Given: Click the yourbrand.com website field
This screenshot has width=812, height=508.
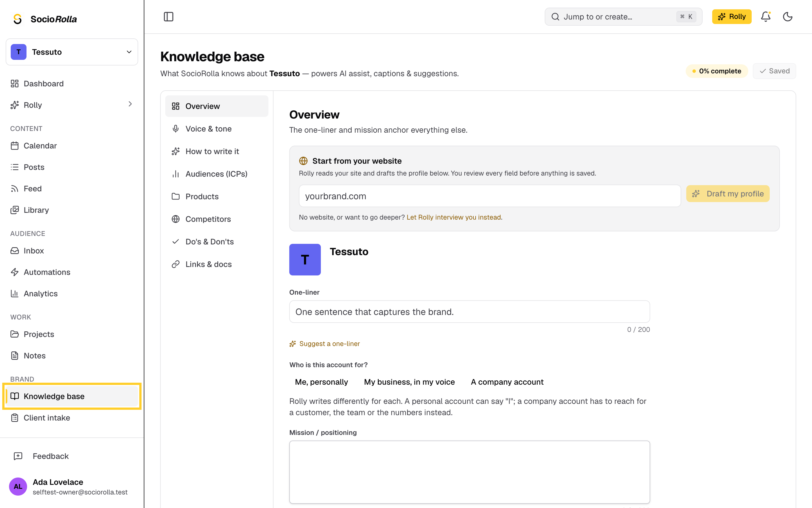Looking at the screenshot, I should 489,196.
